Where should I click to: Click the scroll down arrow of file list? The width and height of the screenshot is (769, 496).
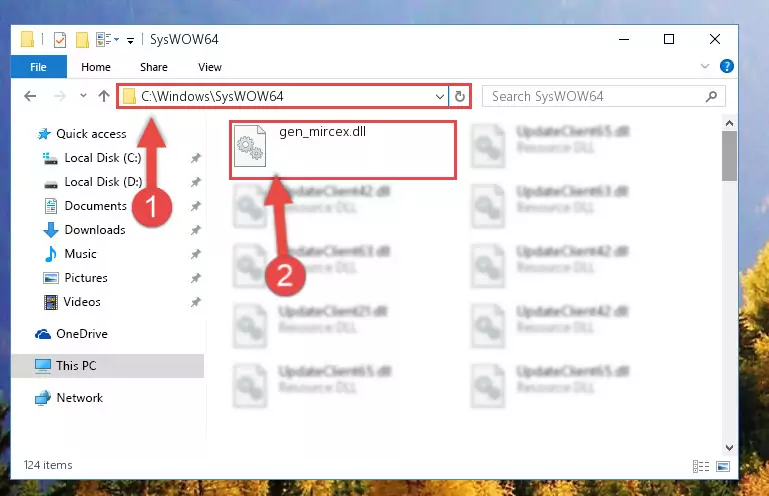[729, 448]
